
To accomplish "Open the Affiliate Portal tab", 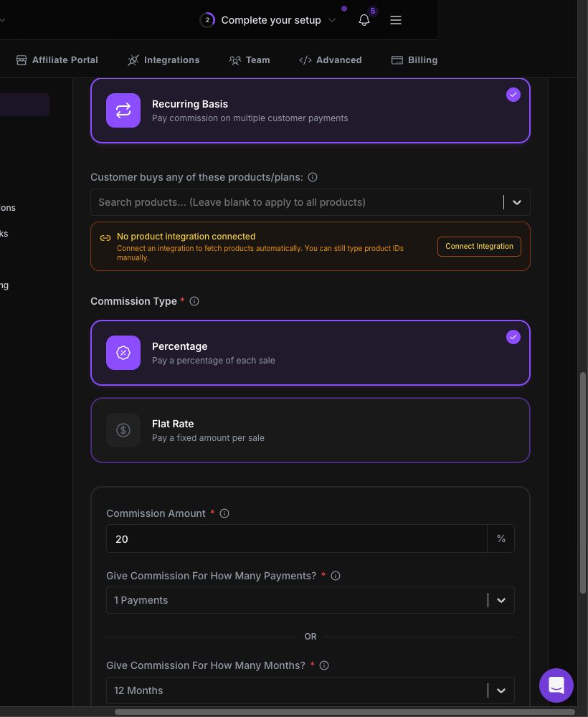I will pyautogui.click(x=57, y=60).
